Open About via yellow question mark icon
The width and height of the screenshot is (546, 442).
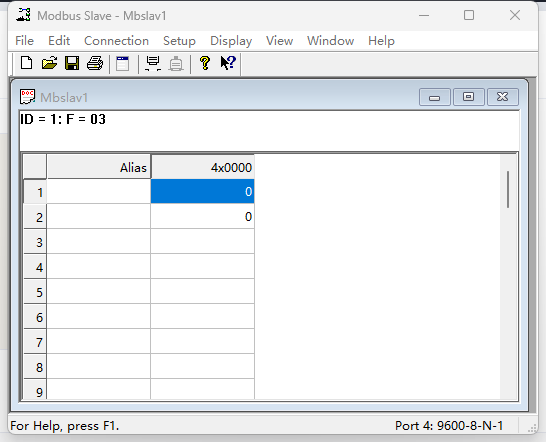point(205,63)
